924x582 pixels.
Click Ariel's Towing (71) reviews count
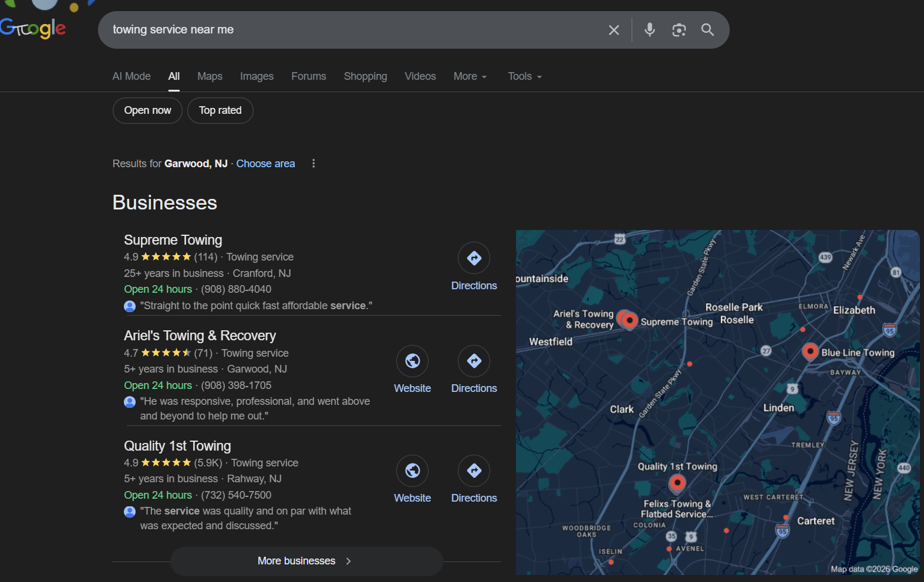[203, 353]
